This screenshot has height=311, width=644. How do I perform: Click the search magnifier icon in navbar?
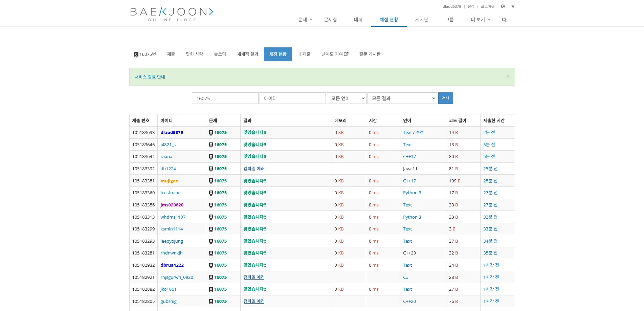504,20
